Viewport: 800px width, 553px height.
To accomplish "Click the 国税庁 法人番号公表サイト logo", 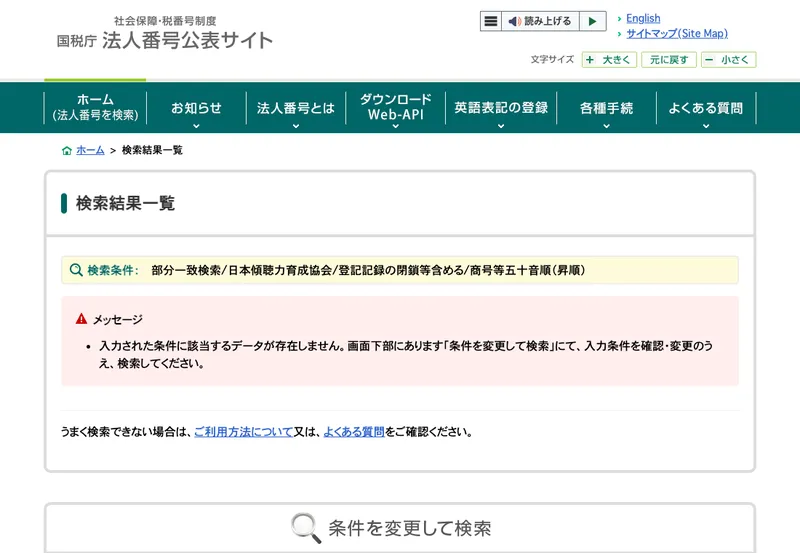I will pos(164,40).
